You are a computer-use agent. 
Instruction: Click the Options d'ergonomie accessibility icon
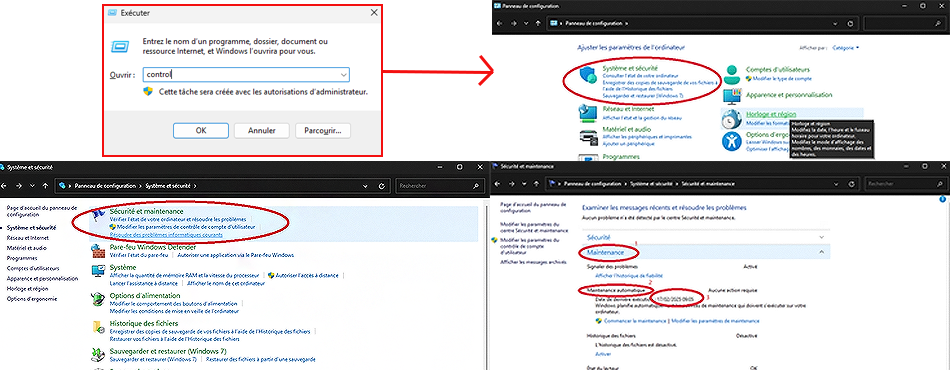(732, 142)
